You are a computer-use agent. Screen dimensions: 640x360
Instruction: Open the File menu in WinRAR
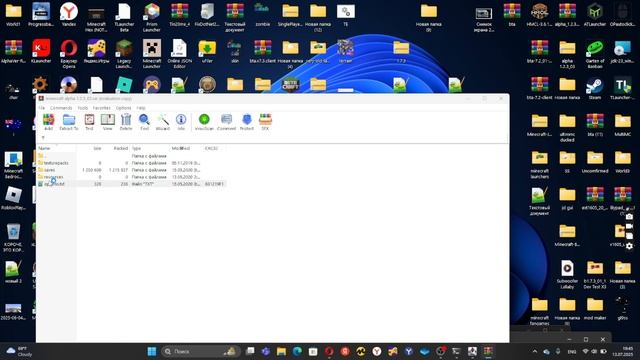pos(42,108)
